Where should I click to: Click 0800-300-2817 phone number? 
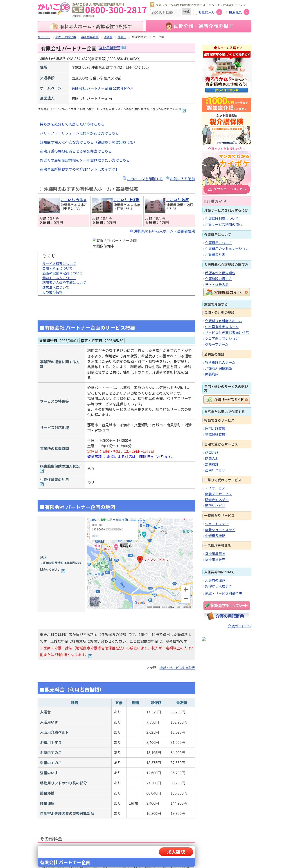pyautogui.click(x=116, y=10)
